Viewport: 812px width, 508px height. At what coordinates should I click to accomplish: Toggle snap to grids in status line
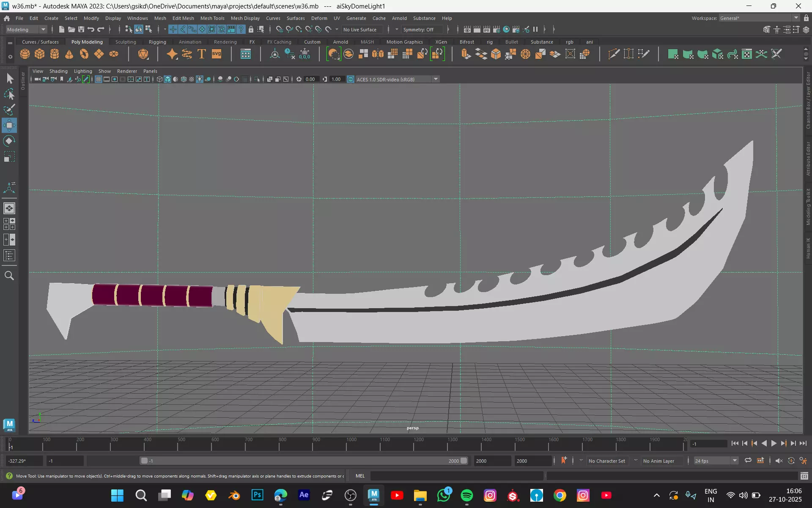coord(280,29)
